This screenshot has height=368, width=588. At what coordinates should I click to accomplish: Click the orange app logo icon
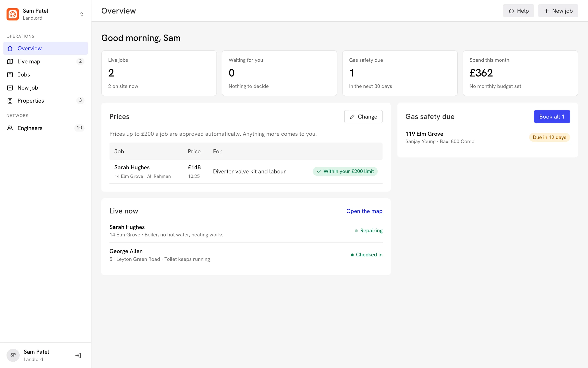tap(12, 14)
